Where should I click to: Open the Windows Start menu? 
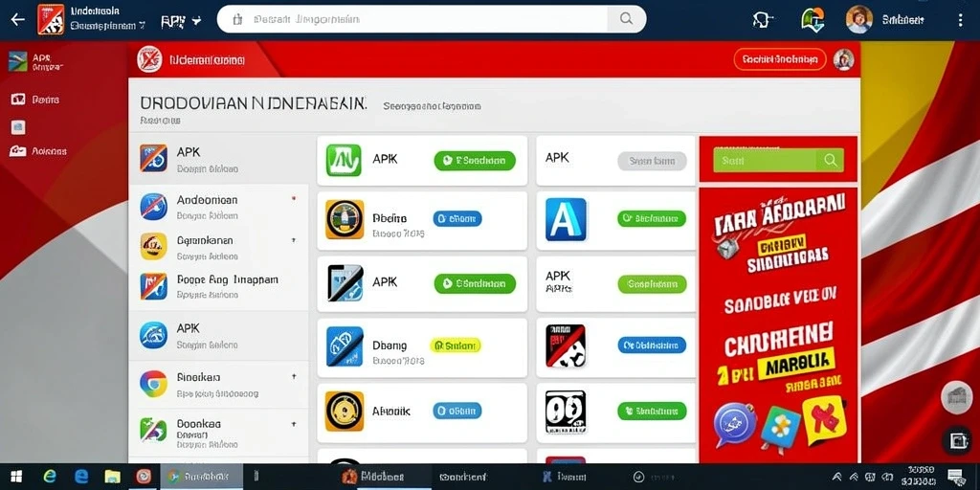point(15,477)
